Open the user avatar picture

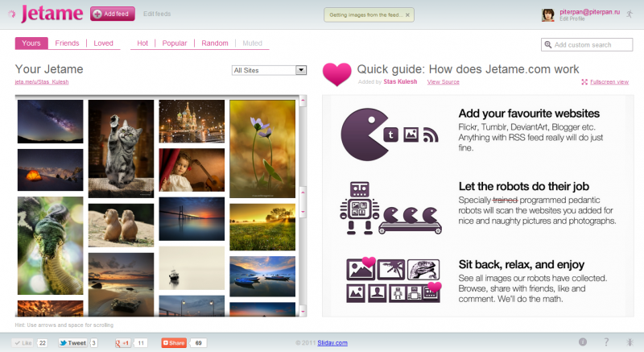pyautogui.click(x=548, y=14)
